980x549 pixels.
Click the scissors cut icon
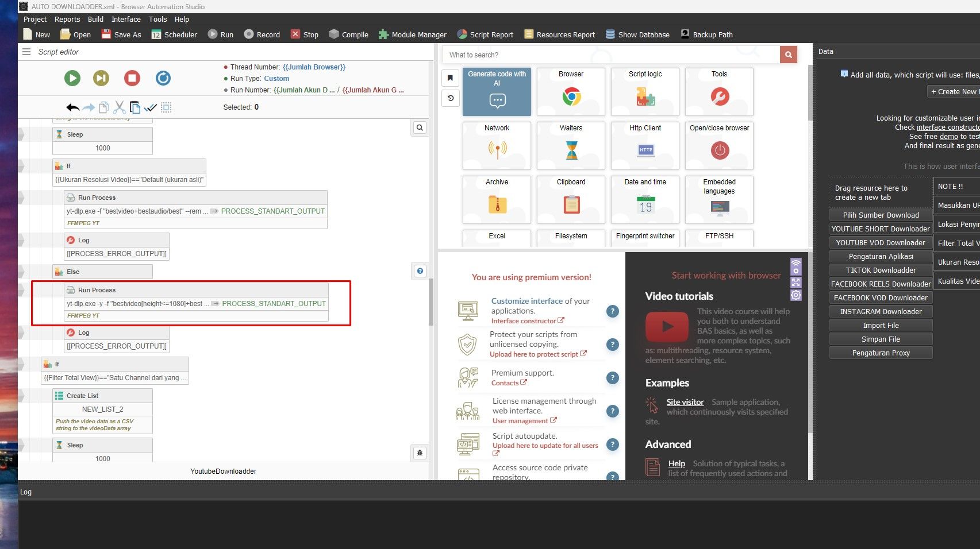[x=119, y=107]
